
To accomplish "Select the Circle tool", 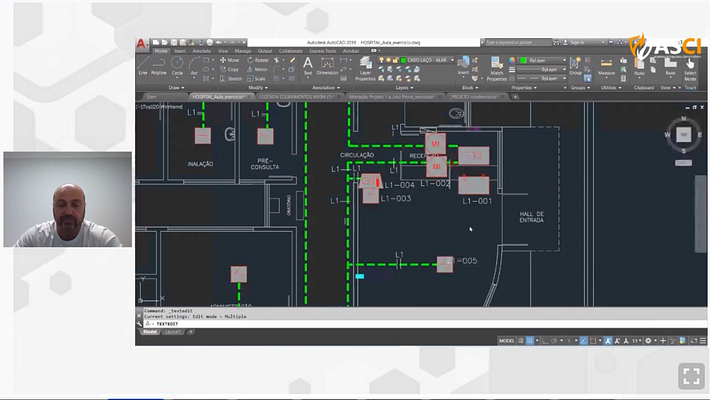I will 177,66.
